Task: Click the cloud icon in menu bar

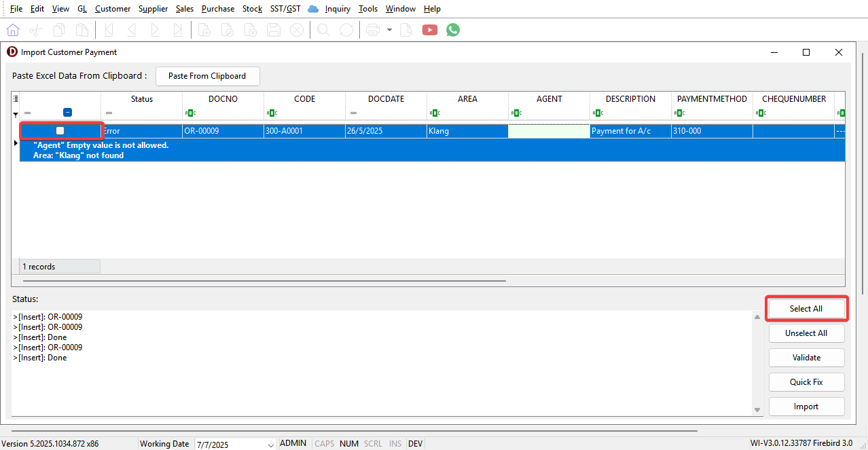Action: pyautogui.click(x=313, y=9)
